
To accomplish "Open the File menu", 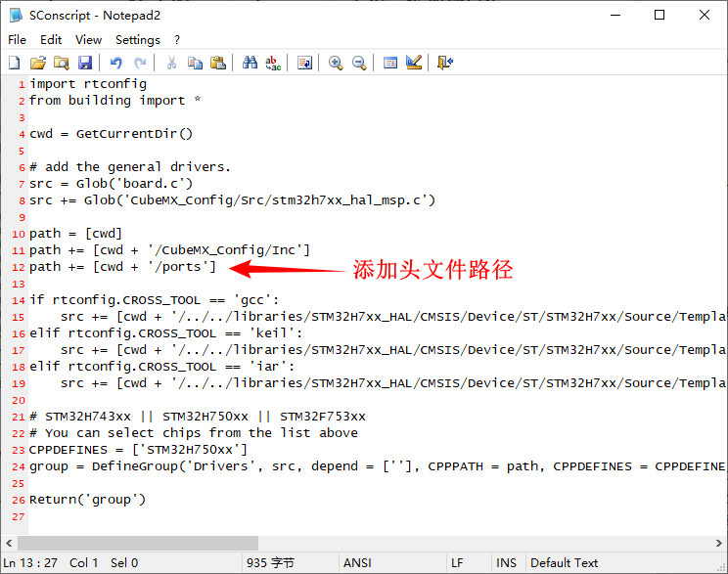I will pos(17,40).
